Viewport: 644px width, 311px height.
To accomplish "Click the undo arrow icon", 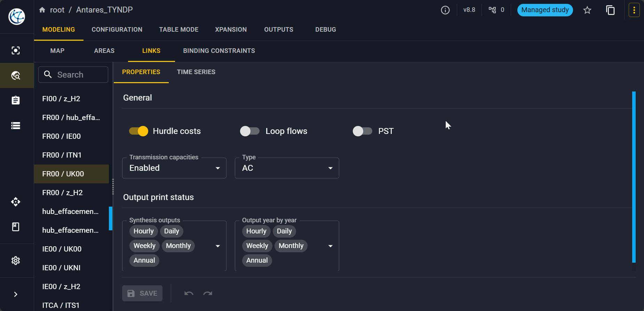I will tap(189, 294).
